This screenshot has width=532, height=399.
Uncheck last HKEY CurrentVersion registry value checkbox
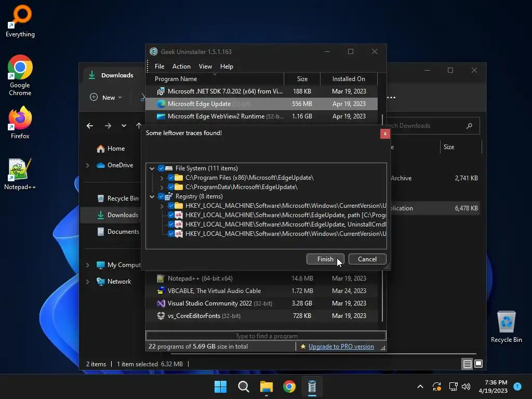171,234
